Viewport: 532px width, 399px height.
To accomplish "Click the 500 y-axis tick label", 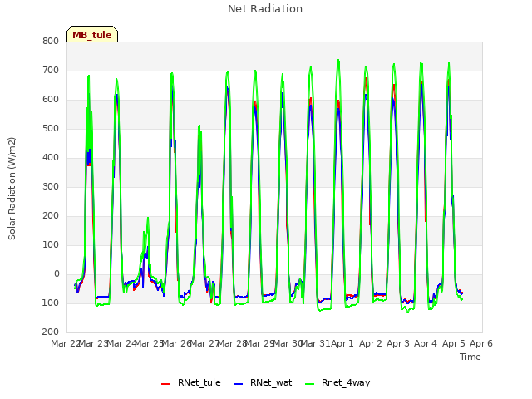I will pos(51,129).
